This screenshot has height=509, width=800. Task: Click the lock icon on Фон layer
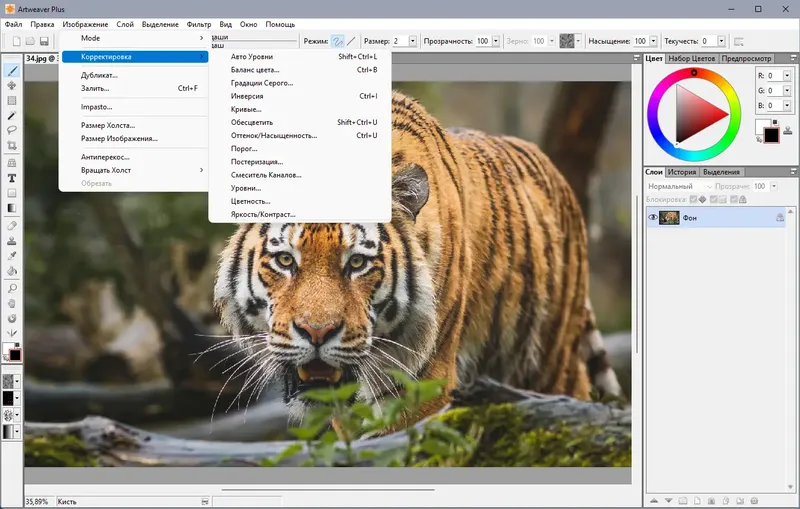click(x=779, y=217)
